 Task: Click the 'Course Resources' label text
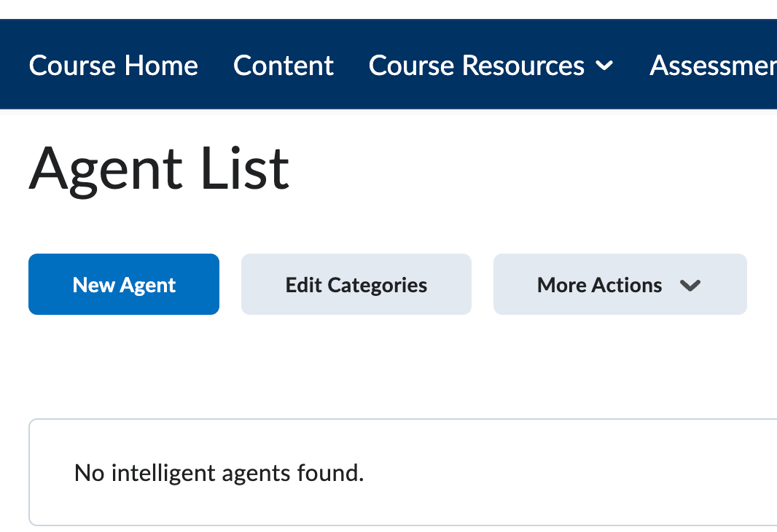pyautogui.click(x=476, y=66)
